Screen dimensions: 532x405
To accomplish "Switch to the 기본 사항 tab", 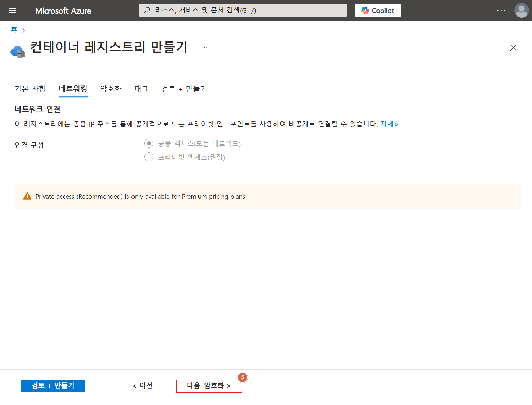I will pos(30,89).
